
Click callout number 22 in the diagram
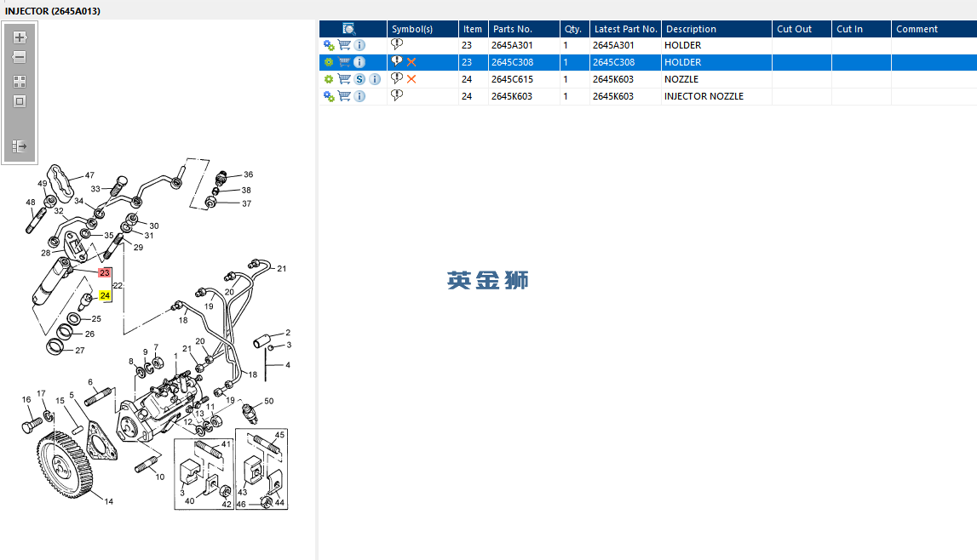click(x=118, y=286)
